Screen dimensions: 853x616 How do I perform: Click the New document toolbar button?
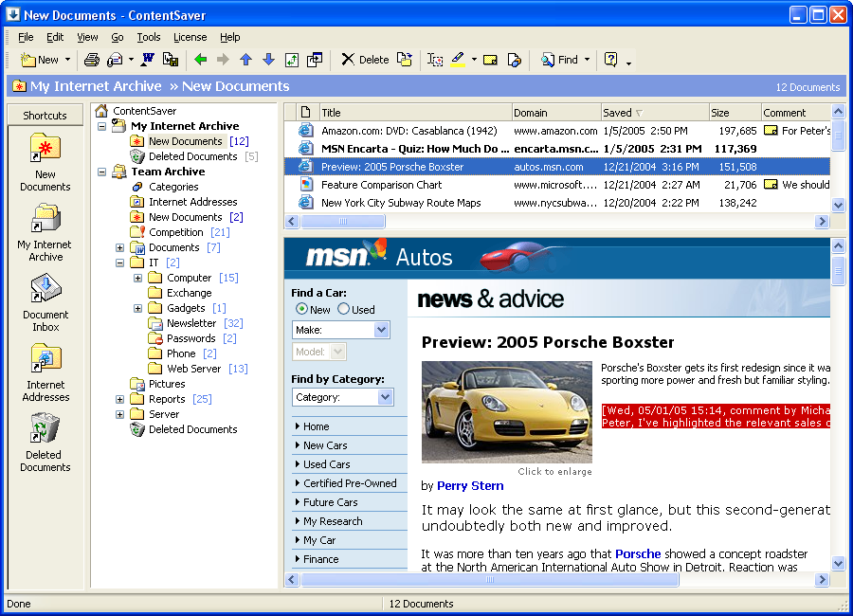coord(39,60)
